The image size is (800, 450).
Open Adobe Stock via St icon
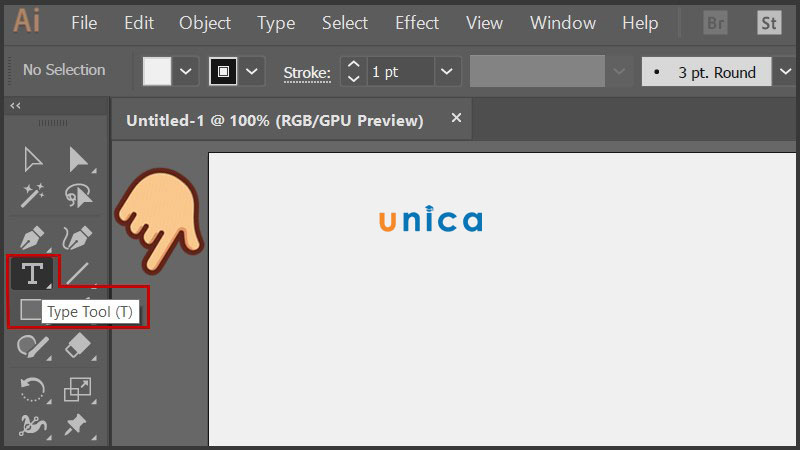pos(769,23)
